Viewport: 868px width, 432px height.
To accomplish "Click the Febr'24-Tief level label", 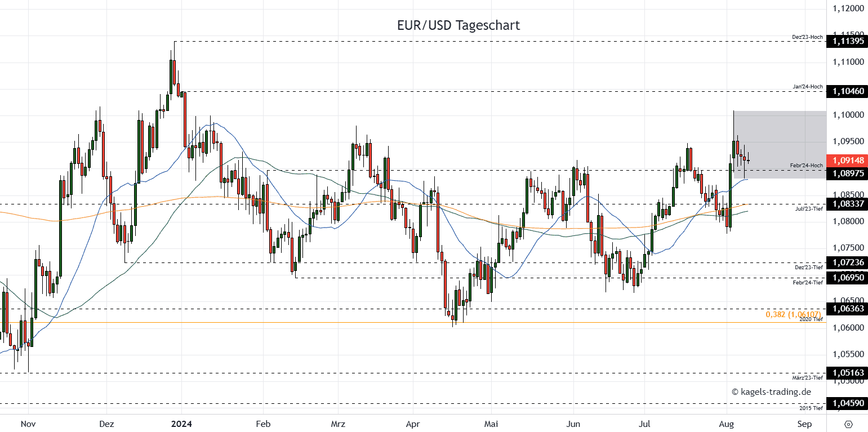I will (808, 282).
